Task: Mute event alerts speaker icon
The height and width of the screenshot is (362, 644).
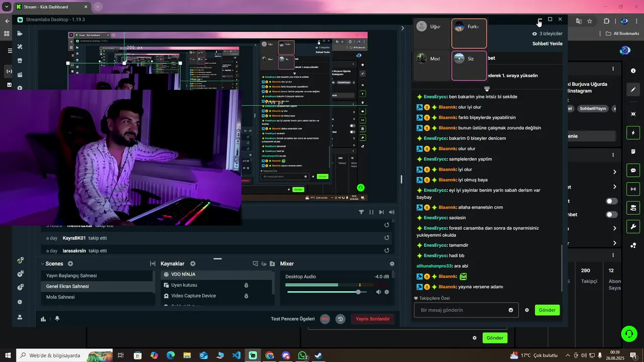Action: coord(391,212)
